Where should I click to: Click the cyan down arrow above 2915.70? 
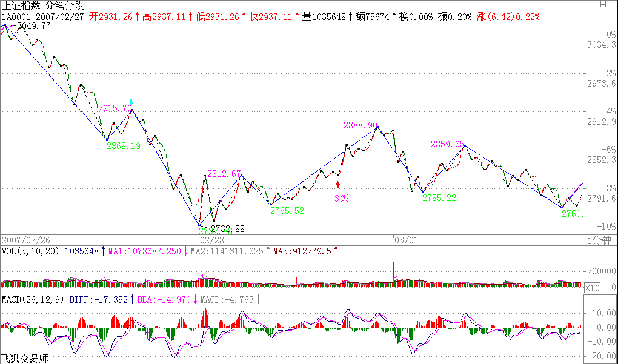(x=131, y=102)
